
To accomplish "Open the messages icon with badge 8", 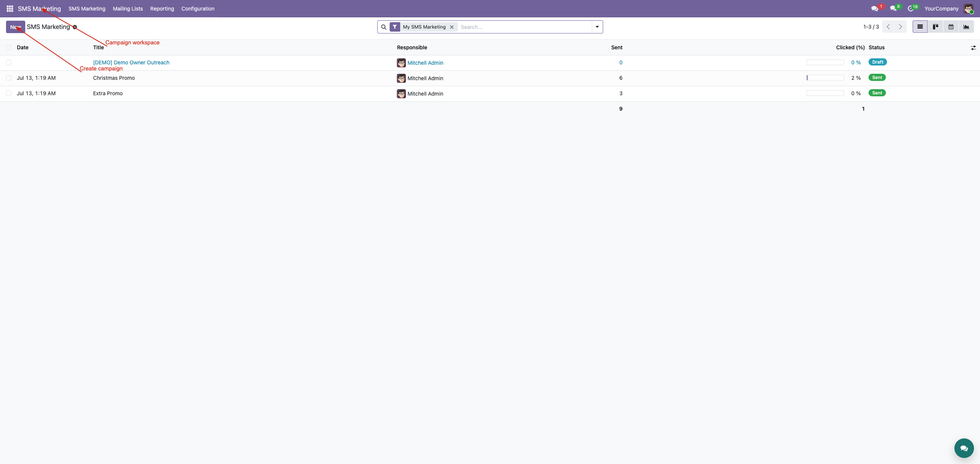I will (893, 9).
